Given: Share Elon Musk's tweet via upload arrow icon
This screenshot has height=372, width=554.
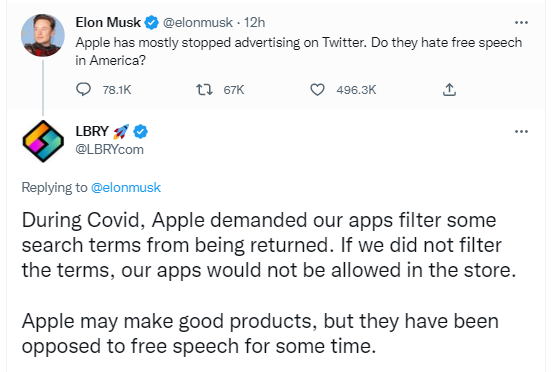Looking at the screenshot, I should click(449, 90).
